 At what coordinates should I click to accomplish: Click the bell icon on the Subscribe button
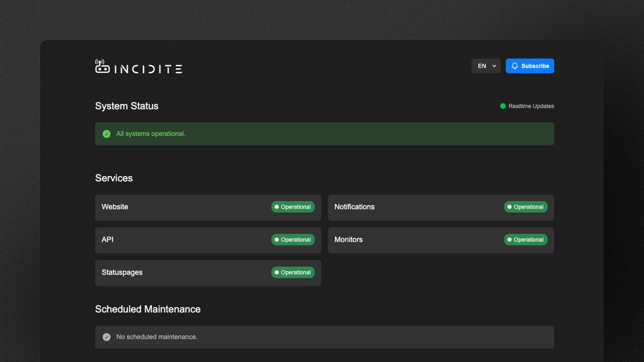[515, 66]
